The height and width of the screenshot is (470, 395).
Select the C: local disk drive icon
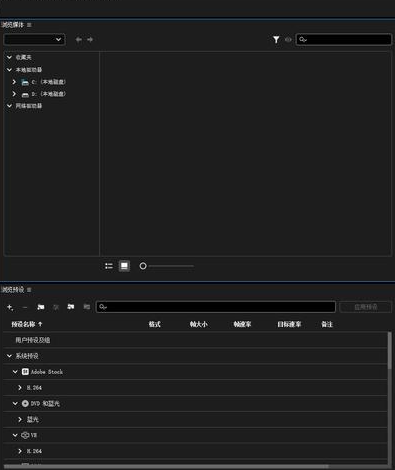(25, 82)
